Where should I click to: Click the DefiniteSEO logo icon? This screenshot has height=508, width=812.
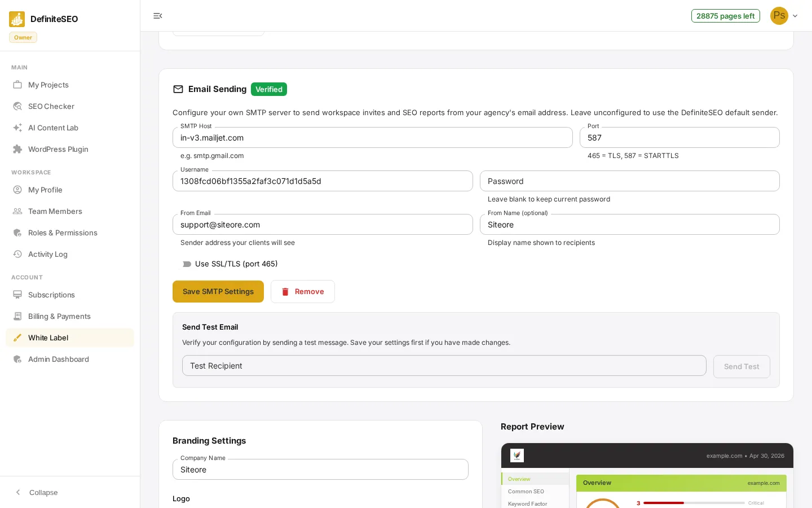click(17, 19)
